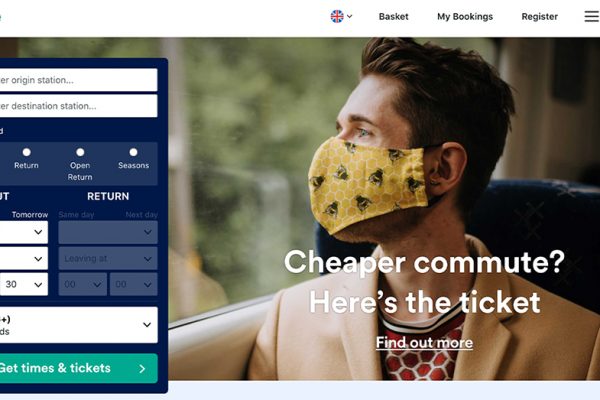Click the Register link
The image size is (600, 400).
(540, 16)
